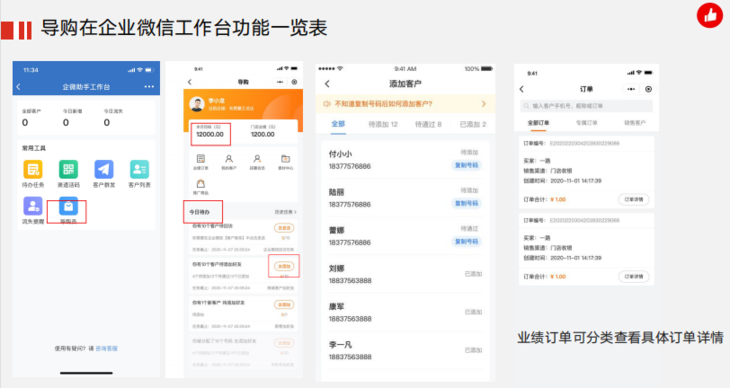Screen dimensions: 730x388
Task: Switch to the 销售客户 tab
Action: click(635, 123)
